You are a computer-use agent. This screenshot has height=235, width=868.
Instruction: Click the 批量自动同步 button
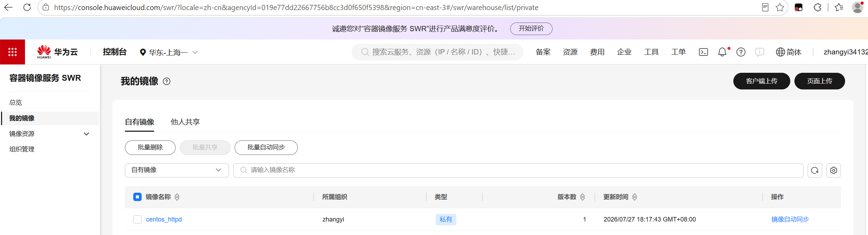[x=266, y=148]
